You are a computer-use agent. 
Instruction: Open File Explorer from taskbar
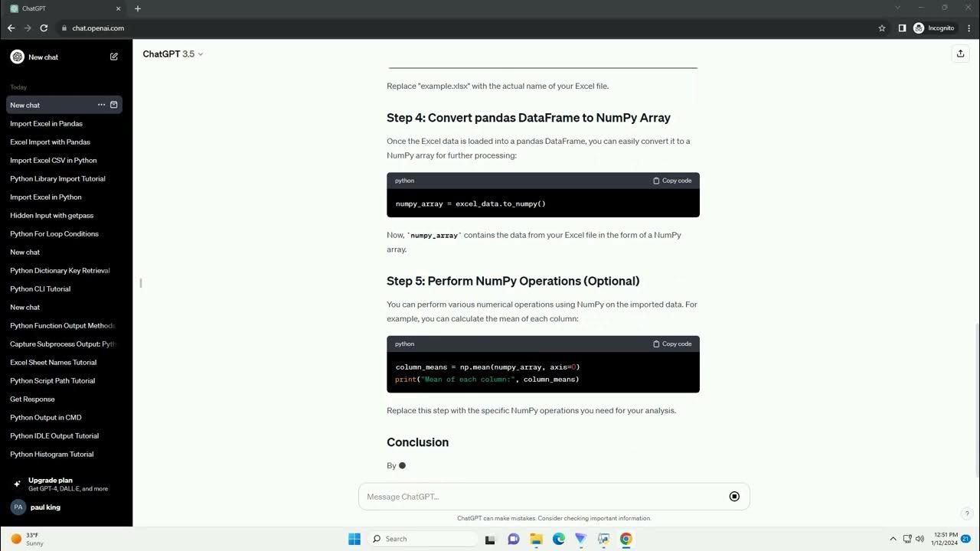537,539
